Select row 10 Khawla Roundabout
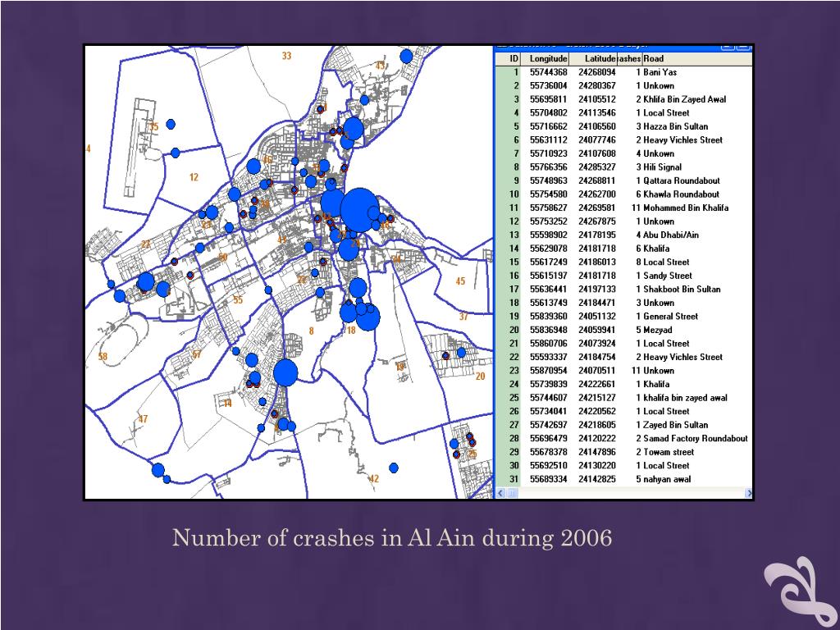Screen dimensions: 840x630 [x=624, y=194]
